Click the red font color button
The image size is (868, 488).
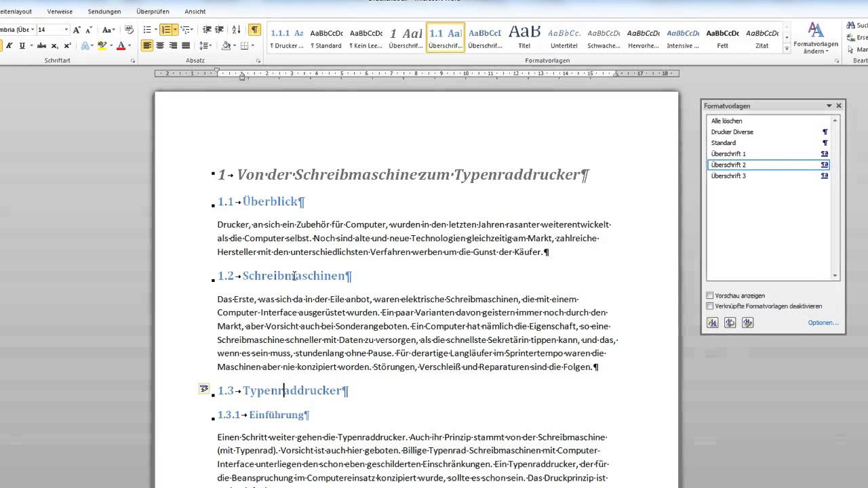coord(121,46)
